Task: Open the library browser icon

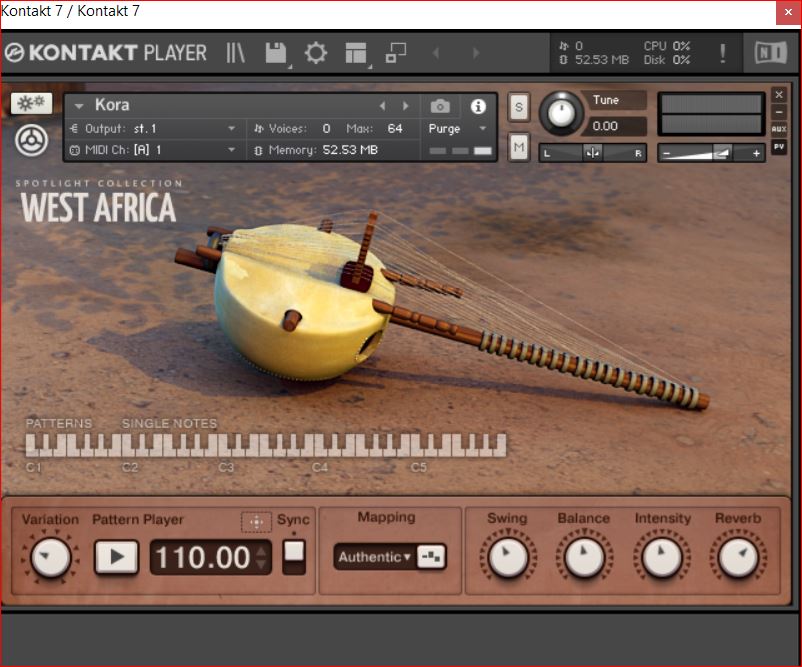Action: pyautogui.click(x=235, y=53)
